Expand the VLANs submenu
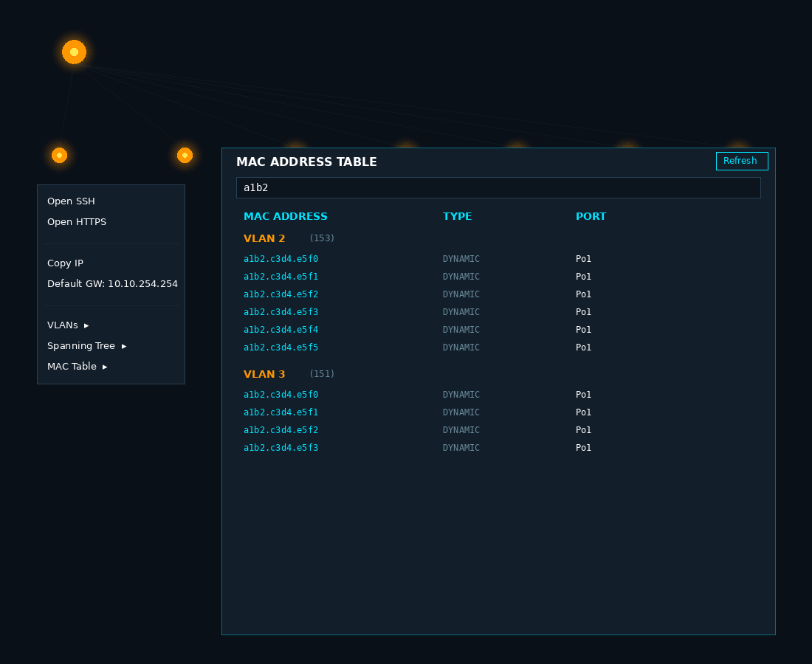The image size is (812, 664). pyautogui.click(x=68, y=325)
